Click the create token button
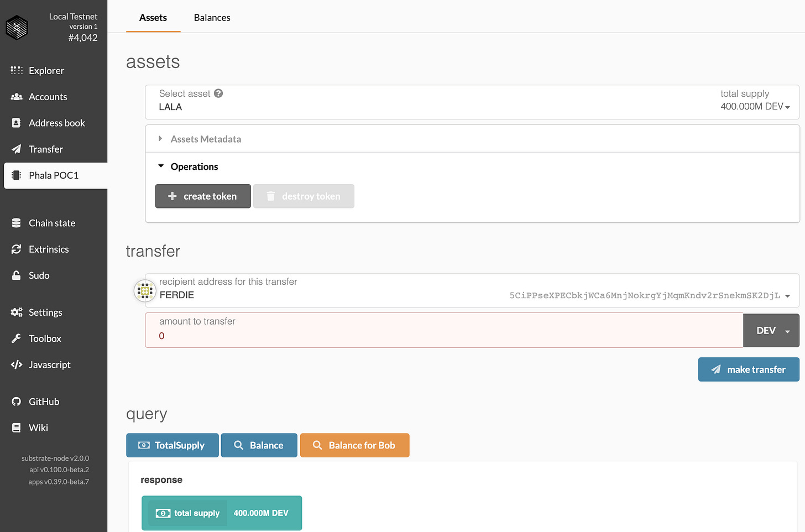The image size is (805, 532). tap(203, 196)
